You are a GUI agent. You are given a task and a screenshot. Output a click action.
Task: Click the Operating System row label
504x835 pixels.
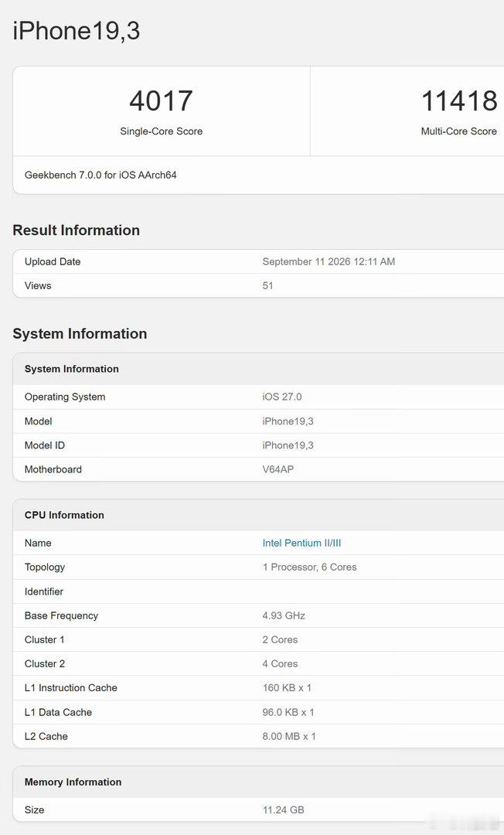tap(65, 397)
